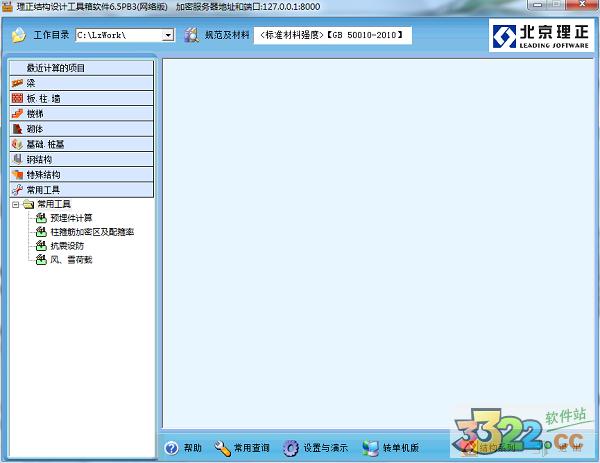
Task: Open the work directory dropdown arrow
Action: [x=168, y=35]
